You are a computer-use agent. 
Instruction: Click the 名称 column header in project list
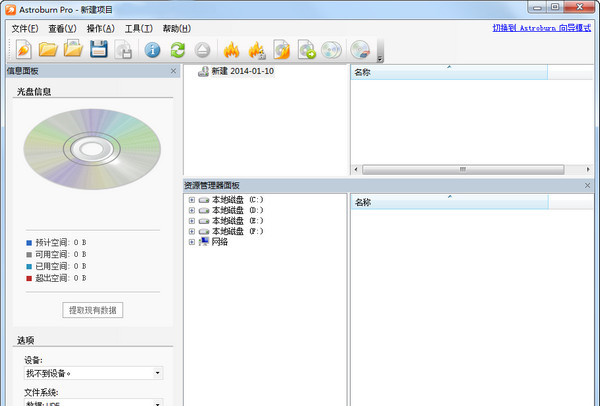click(449, 72)
